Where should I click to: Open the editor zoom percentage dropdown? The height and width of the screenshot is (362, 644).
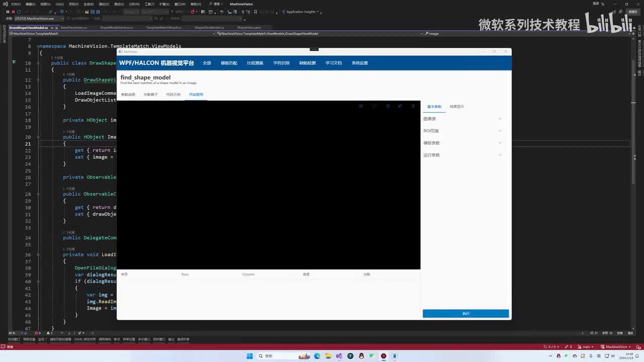(16, 333)
